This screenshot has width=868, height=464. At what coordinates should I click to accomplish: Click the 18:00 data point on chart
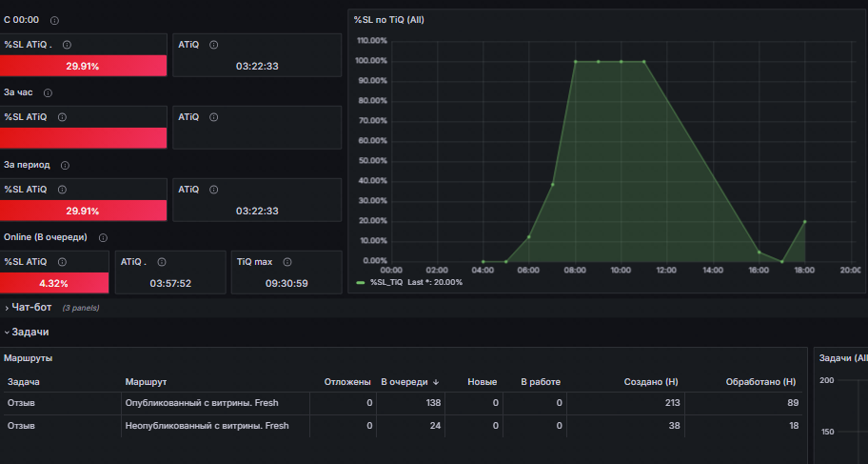point(805,222)
